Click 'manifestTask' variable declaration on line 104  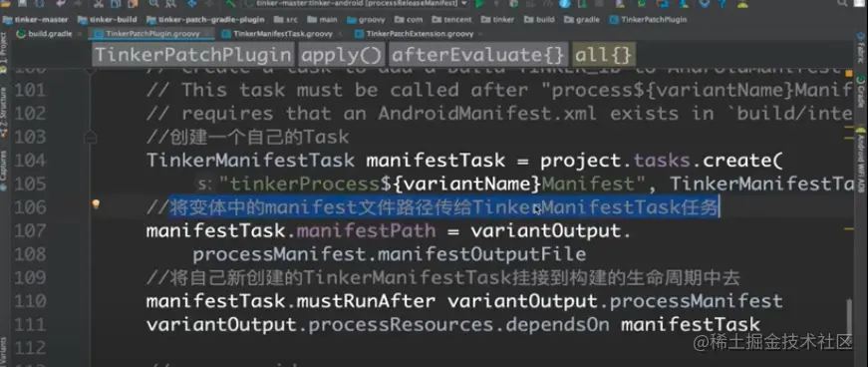click(x=435, y=161)
